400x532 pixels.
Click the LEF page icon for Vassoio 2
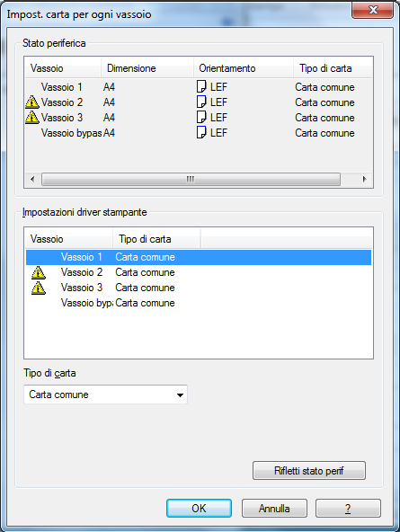point(201,102)
